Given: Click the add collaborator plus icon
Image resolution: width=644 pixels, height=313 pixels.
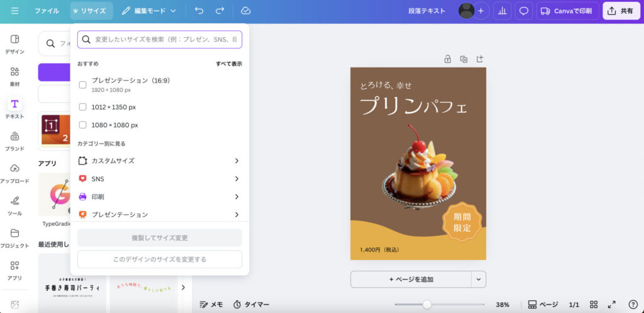Looking at the screenshot, I should coord(481,11).
